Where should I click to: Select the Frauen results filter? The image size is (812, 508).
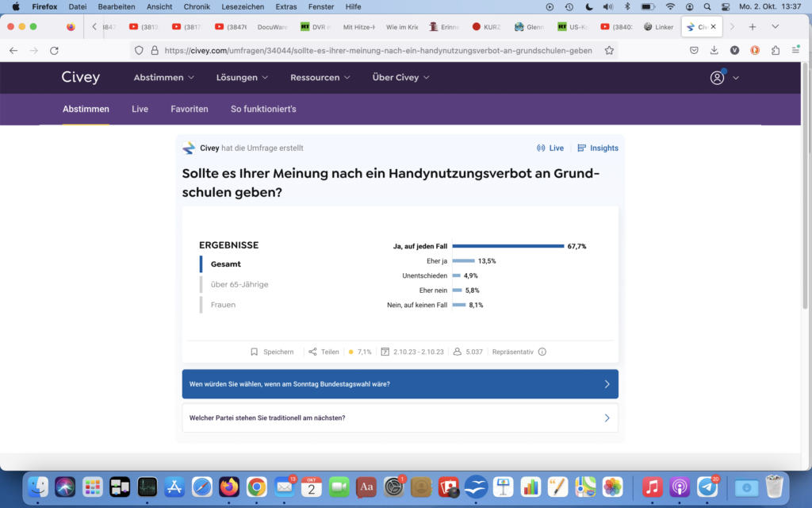coord(223,305)
